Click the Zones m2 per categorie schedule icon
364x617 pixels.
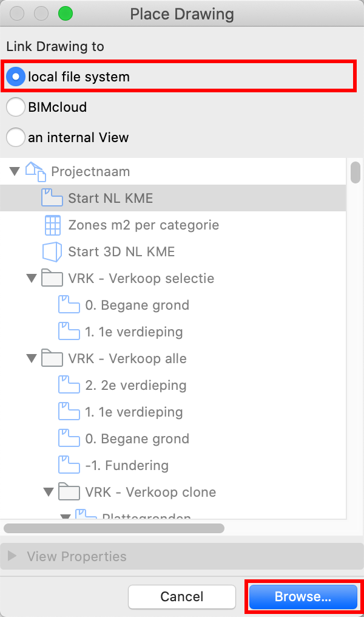[52, 225]
